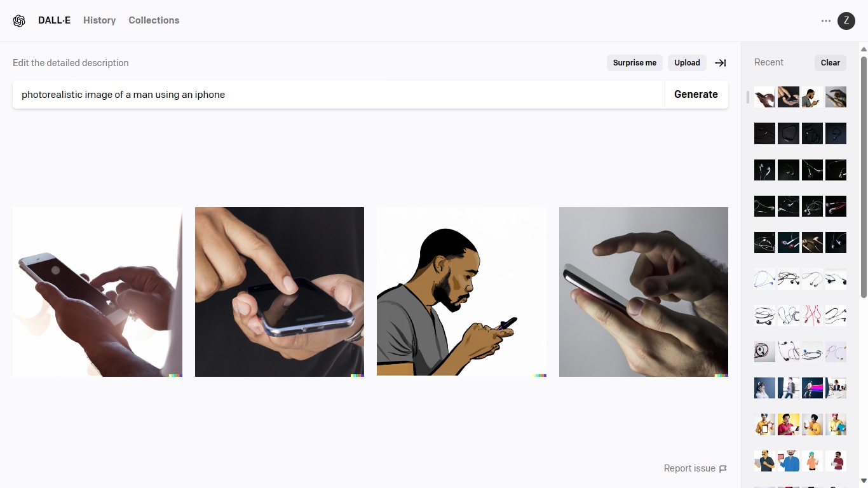Click the OpenAI logo icon

(x=19, y=20)
